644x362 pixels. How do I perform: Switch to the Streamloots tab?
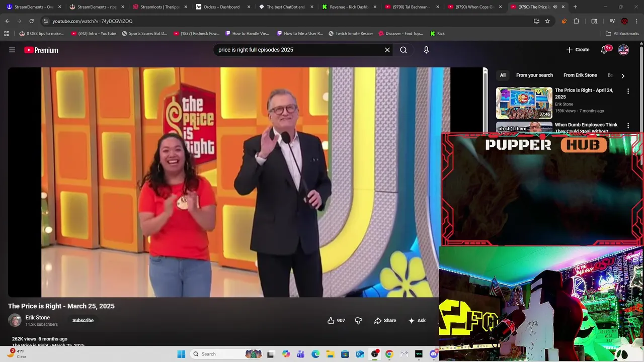point(160,7)
